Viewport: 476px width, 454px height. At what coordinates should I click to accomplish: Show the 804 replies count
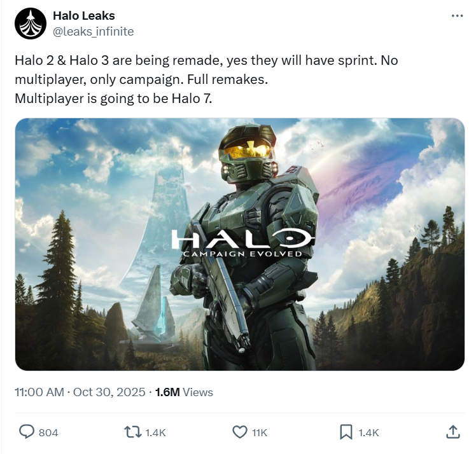tap(48, 432)
